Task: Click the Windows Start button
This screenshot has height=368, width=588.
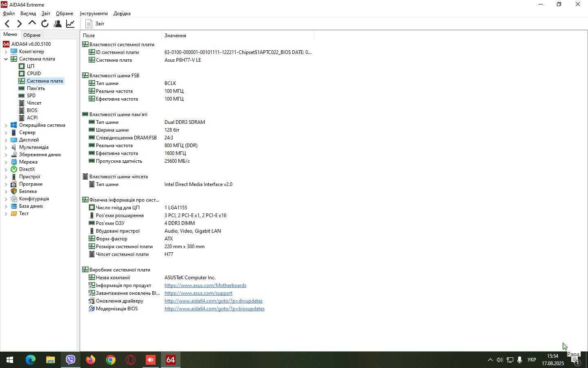Action: 10,360
